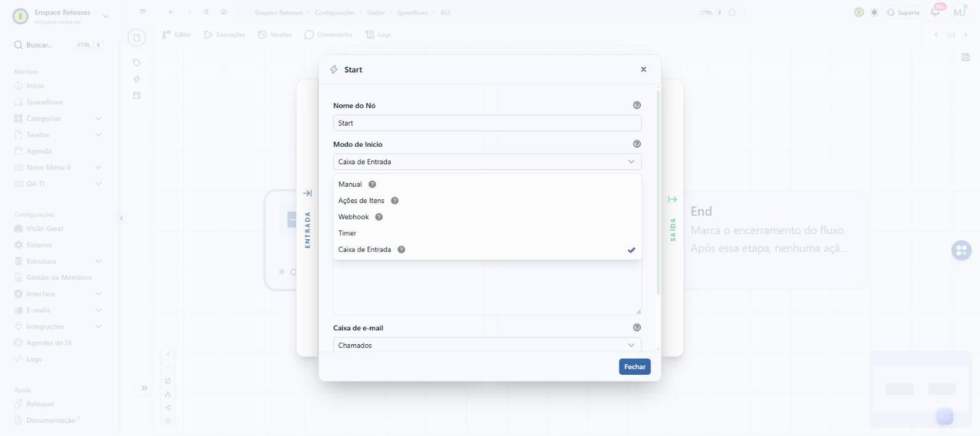The width and height of the screenshot is (980, 436).
Task: Click the Buscar search field in sidebar
Action: coord(58,45)
